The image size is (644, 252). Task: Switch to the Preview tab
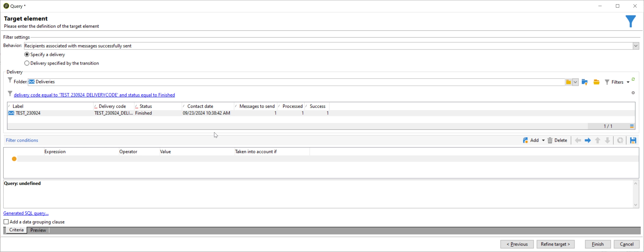tap(38, 230)
